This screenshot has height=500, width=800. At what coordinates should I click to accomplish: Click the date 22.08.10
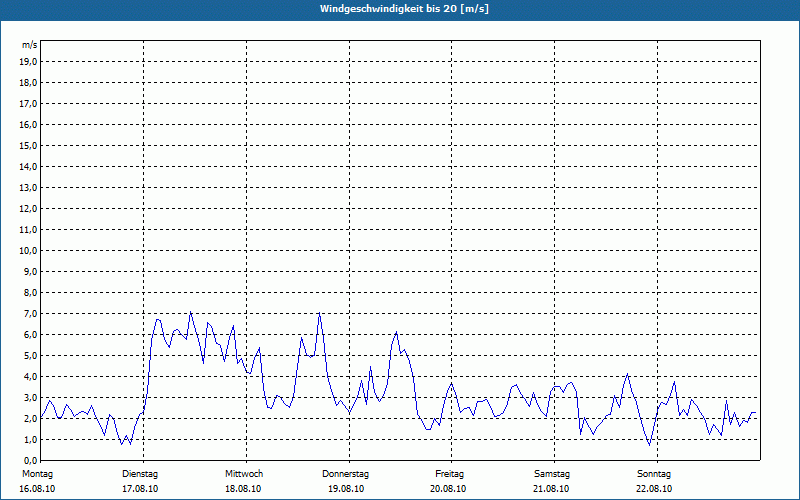[x=654, y=489]
